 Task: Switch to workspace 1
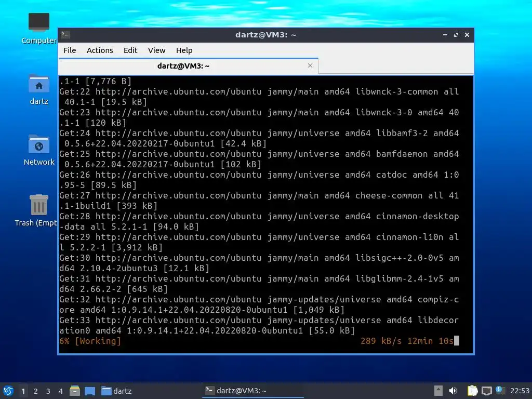coord(23,391)
